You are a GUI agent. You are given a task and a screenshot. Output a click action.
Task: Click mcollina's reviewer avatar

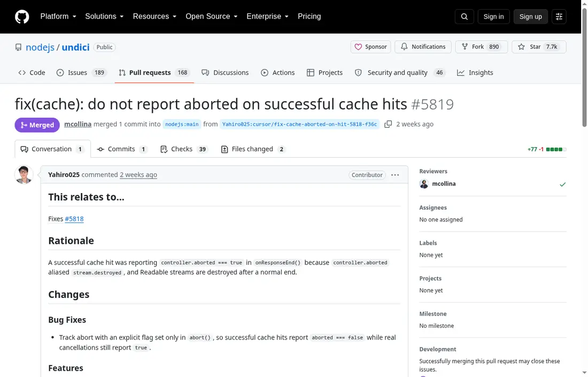pos(424,184)
